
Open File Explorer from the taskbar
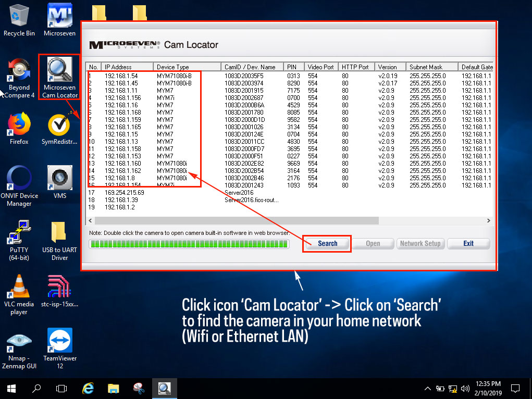[113, 389]
